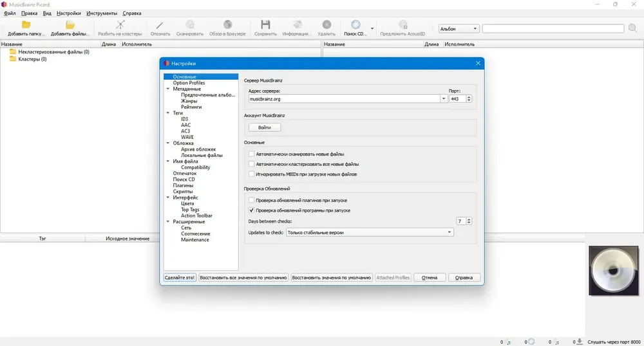Collapse the Метаданные tree node
The image size is (644, 346).
tap(168, 89)
